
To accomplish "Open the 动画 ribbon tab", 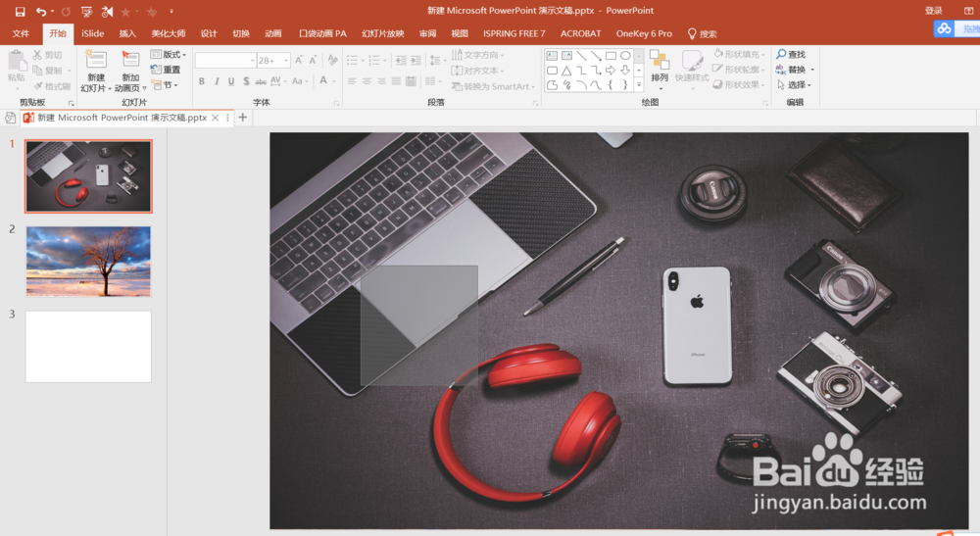I will (x=273, y=33).
